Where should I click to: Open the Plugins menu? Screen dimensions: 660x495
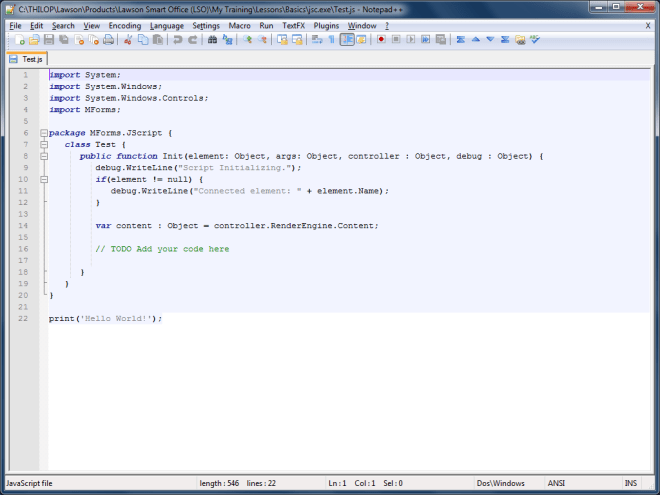326,25
